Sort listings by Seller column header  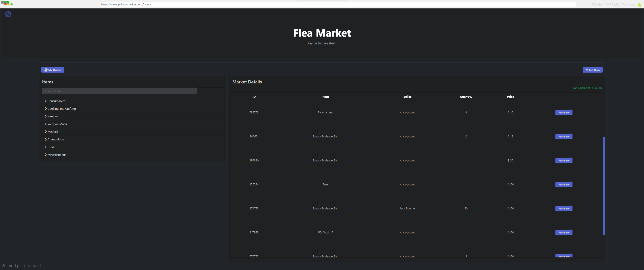(x=407, y=97)
